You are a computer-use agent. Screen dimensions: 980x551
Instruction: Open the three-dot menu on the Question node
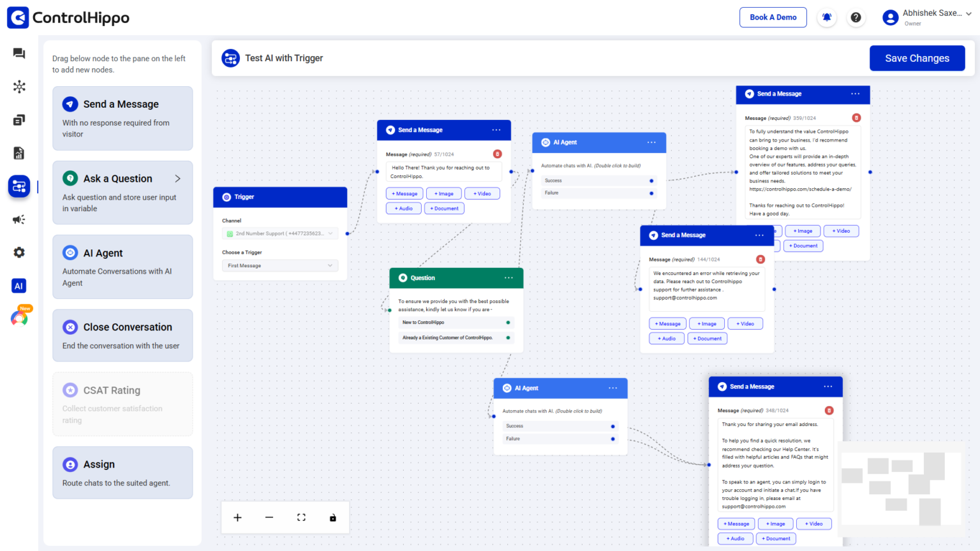pos(509,277)
